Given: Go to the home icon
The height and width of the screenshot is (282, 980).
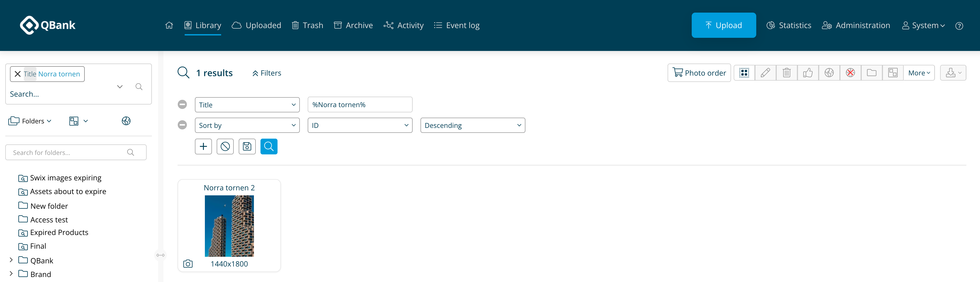Looking at the screenshot, I should pyautogui.click(x=169, y=25).
